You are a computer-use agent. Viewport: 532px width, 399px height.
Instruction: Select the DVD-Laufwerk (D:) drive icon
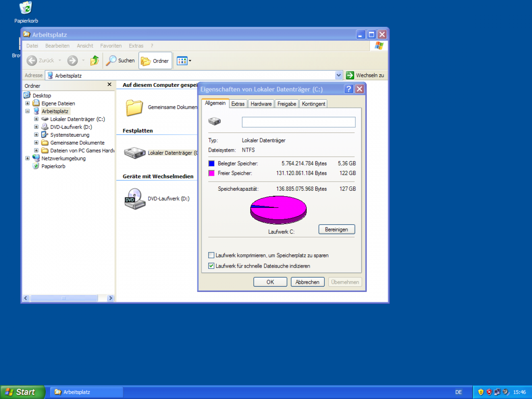point(135,199)
